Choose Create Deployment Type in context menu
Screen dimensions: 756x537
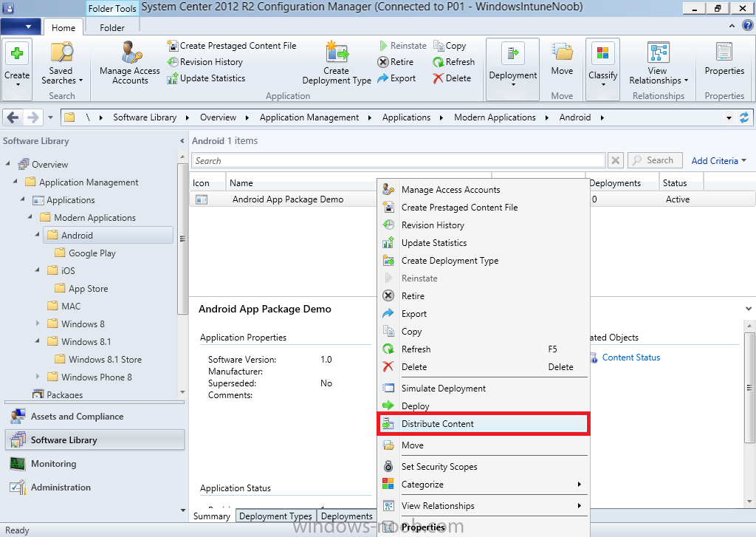(483, 261)
